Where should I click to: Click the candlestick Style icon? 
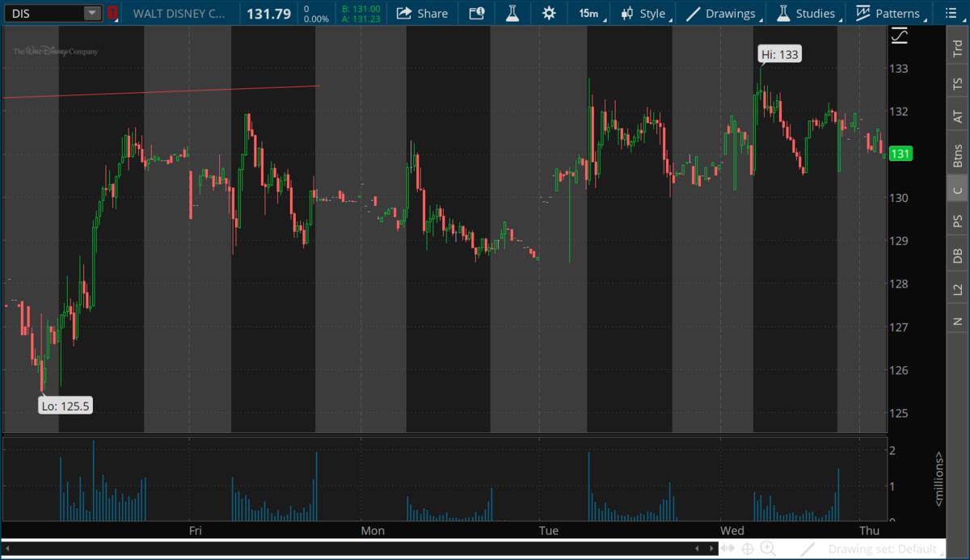click(x=627, y=13)
